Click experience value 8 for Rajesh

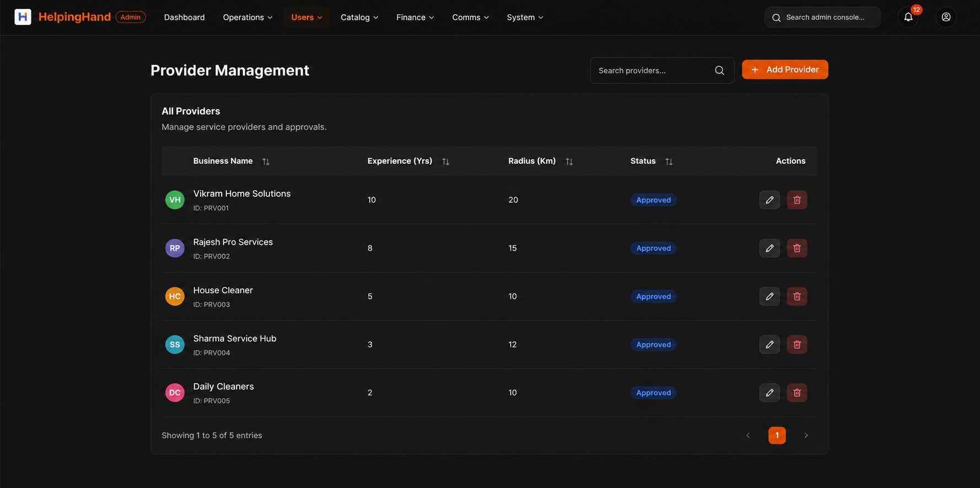pyautogui.click(x=370, y=248)
